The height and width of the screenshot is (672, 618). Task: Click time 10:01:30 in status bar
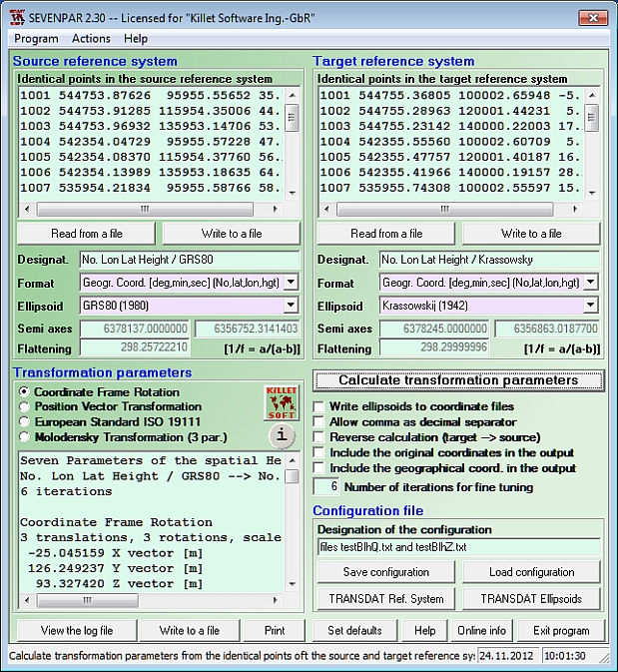565,656
